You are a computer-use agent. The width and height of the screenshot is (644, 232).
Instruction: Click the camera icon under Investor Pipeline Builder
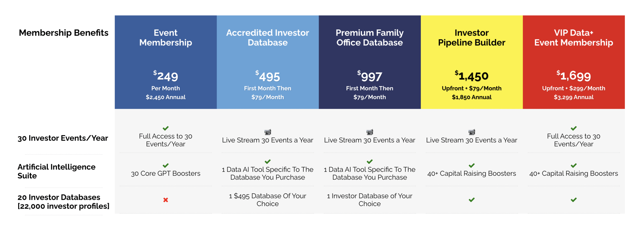[471, 132]
